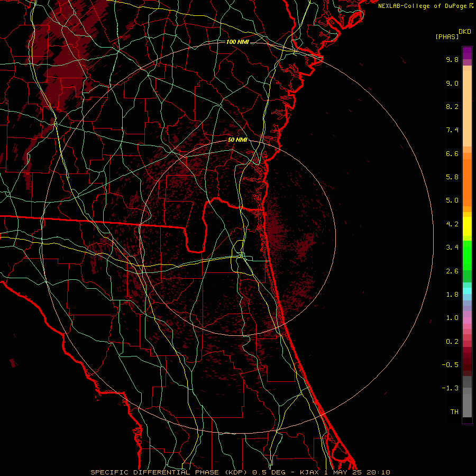The height and width of the screenshot is (476, 476).
Task: Click the 8.2 value on the color scale
Action: 452,106
